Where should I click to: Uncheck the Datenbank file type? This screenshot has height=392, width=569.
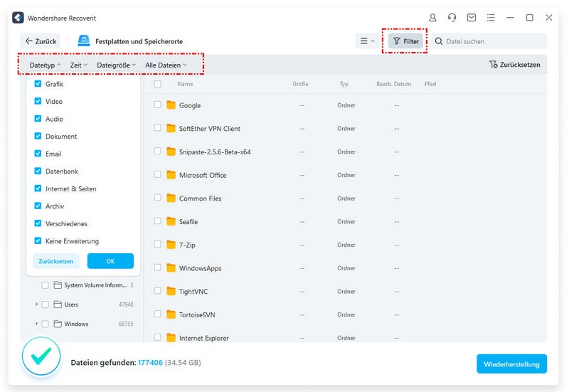[38, 171]
